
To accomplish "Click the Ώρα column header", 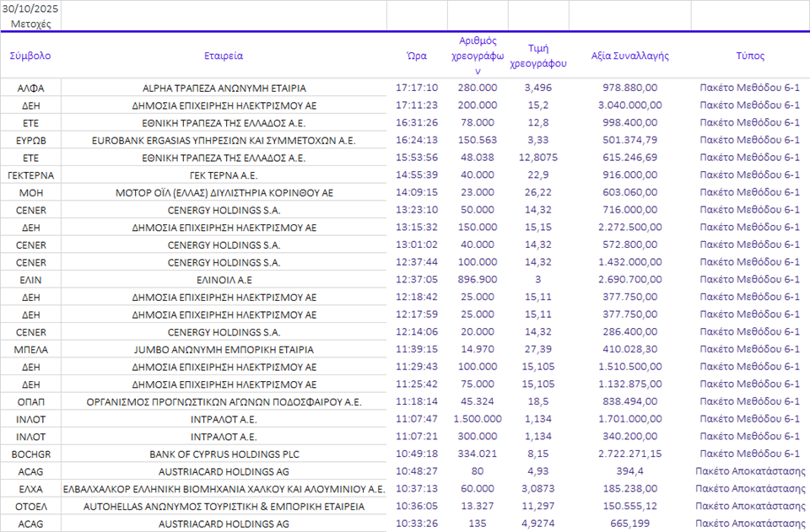I will 416,56.
